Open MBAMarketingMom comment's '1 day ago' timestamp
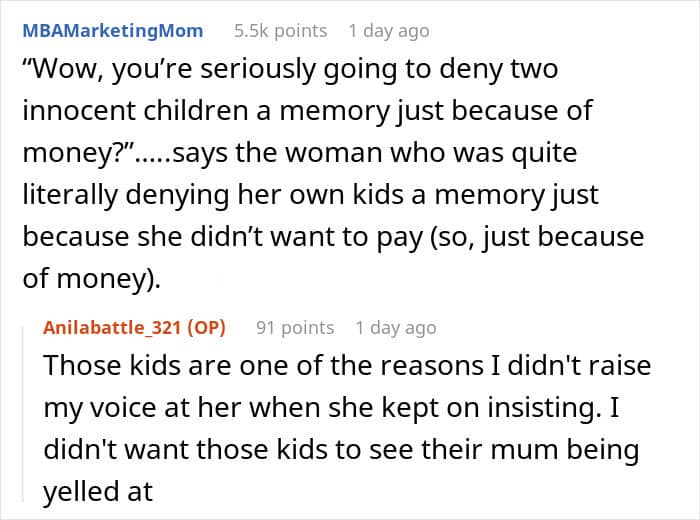The image size is (700, 520). pos(389,31)
